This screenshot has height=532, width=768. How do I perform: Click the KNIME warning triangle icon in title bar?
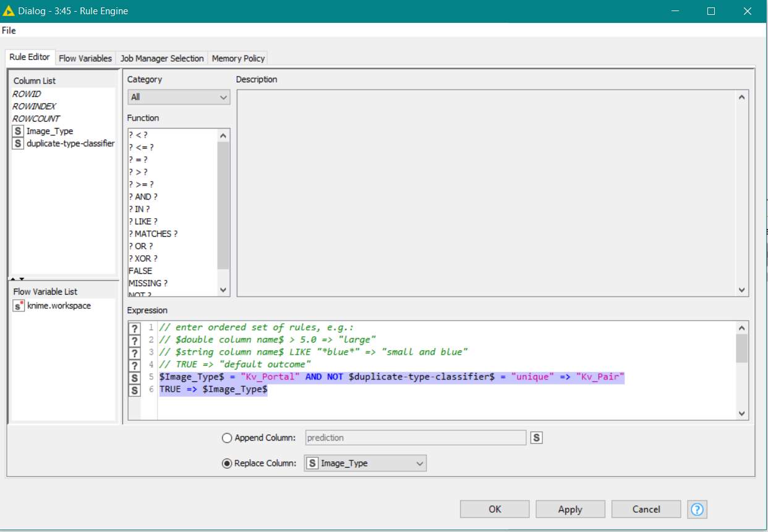[x=9, y=11]
